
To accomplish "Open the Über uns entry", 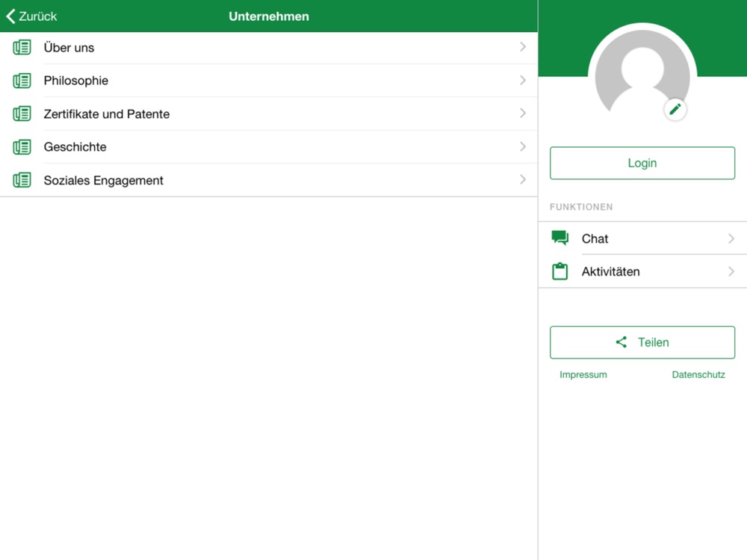I will click(269, 48).
